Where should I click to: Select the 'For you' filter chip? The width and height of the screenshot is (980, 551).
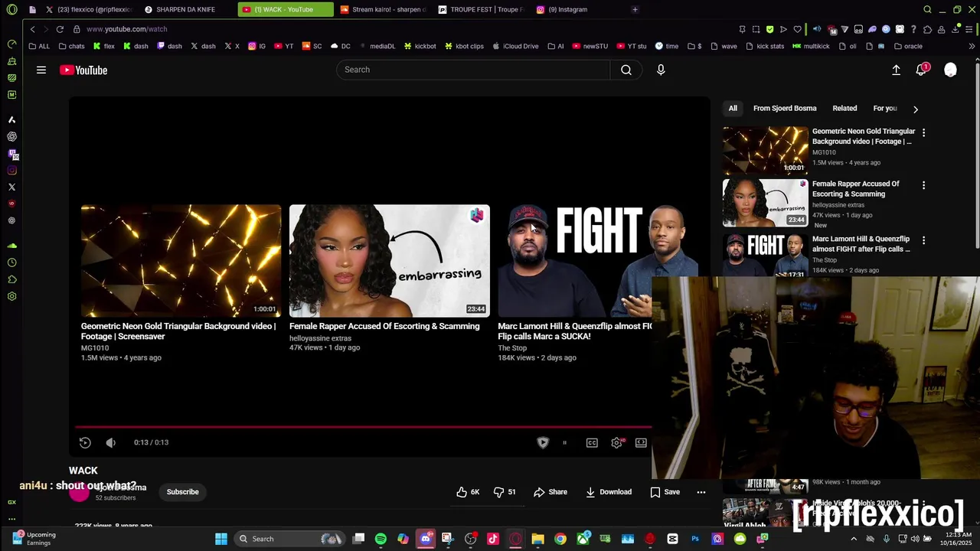(x=885, y=109)
